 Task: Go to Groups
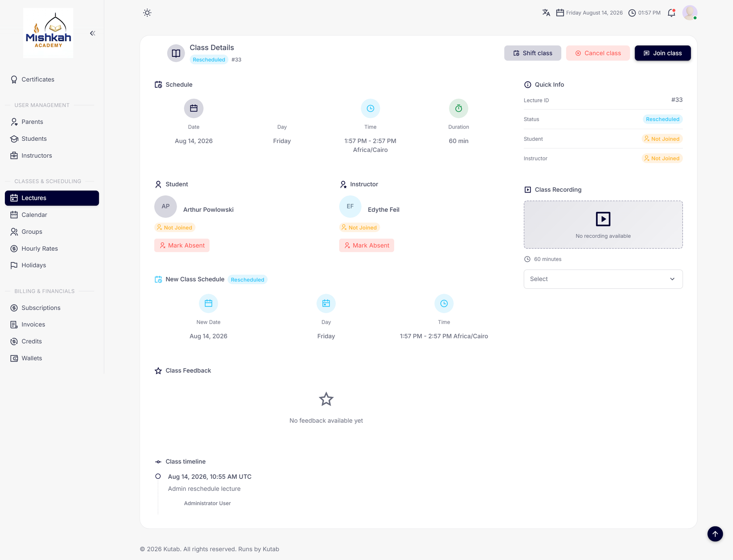coord(52,232)
